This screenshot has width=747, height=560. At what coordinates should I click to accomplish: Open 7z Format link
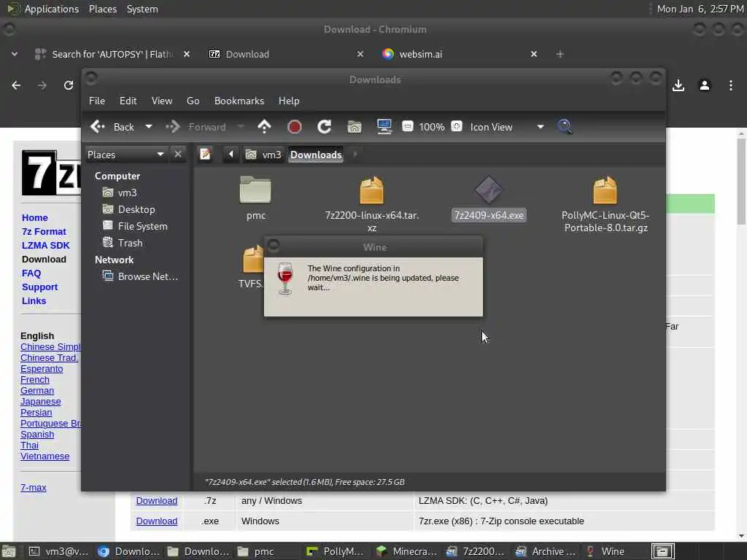point(44,231)
